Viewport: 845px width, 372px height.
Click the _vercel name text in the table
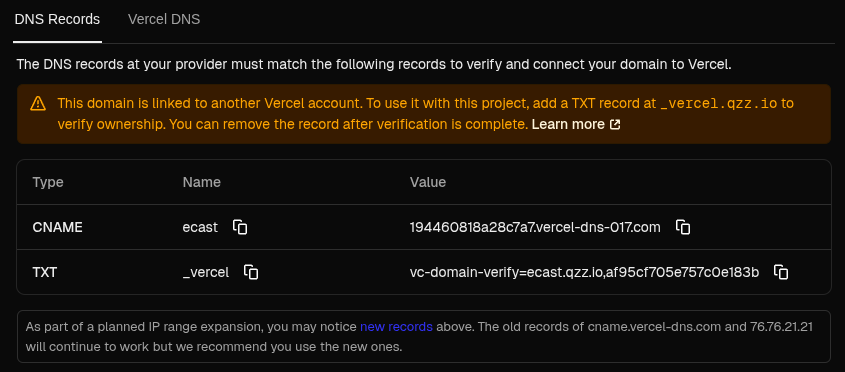point(206,273)
